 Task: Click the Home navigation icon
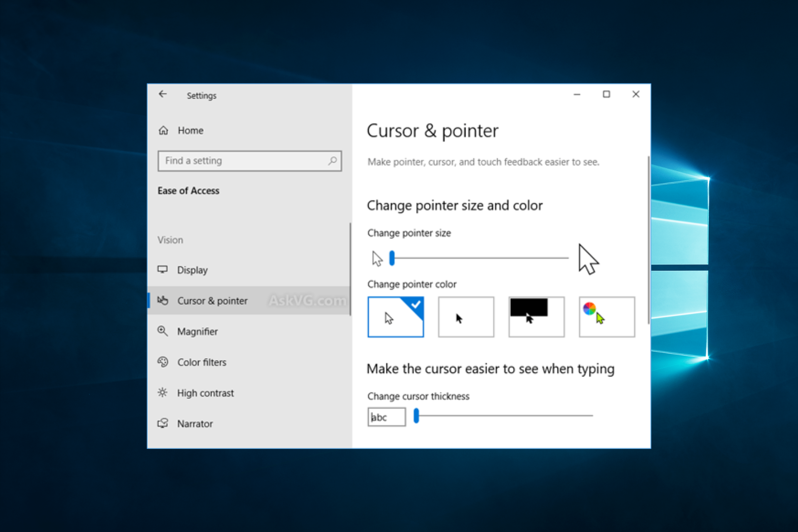click(x=165, y=130)
